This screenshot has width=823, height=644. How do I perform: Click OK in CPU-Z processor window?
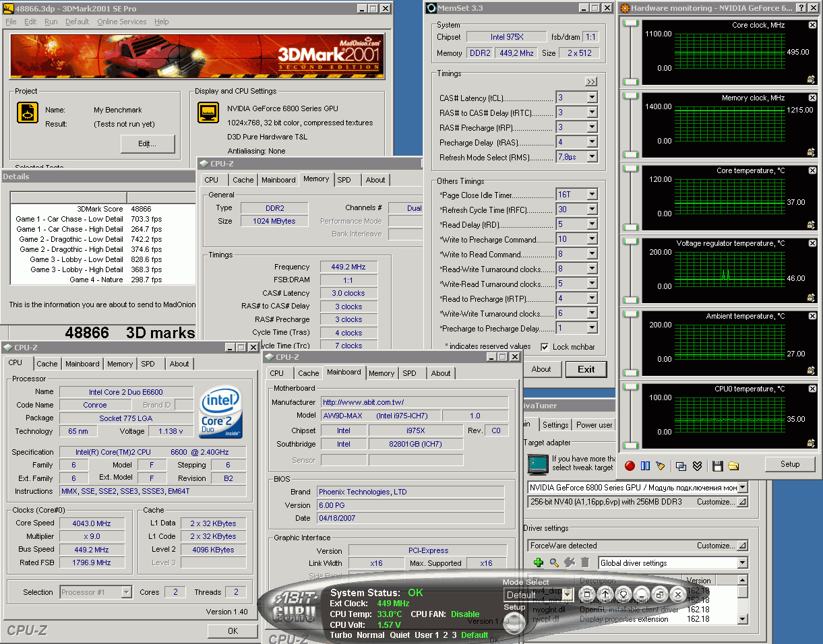[x=233, y=631]
